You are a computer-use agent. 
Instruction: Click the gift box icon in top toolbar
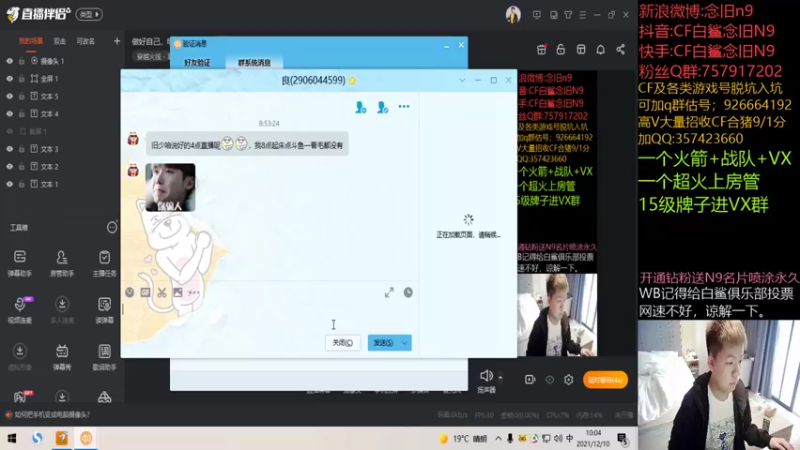[542, 49]
